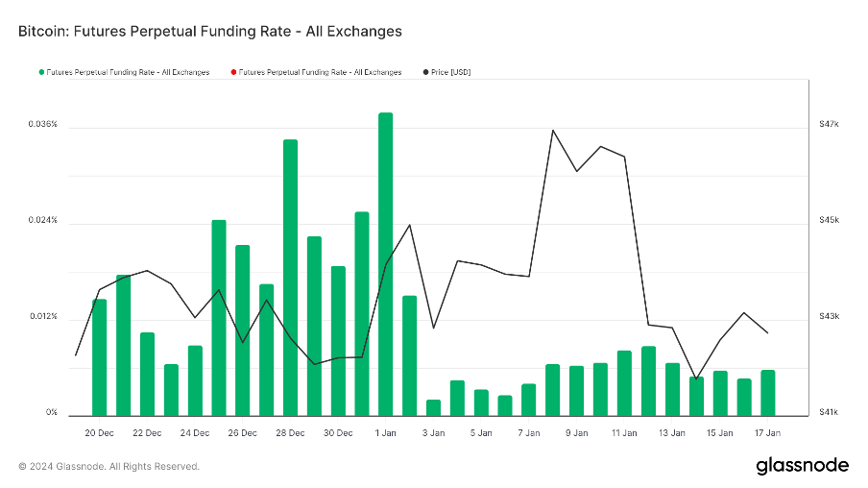This screenshot has height=488, width=868.
Task: Toggle the red-marked Funding Rate legend label
Action: pos(320,72)
